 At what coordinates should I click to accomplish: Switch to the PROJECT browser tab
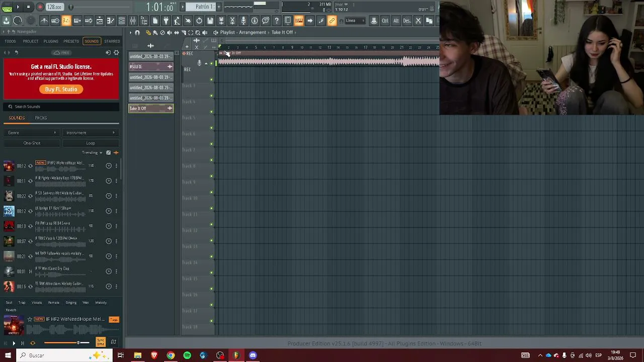(30, 41)
